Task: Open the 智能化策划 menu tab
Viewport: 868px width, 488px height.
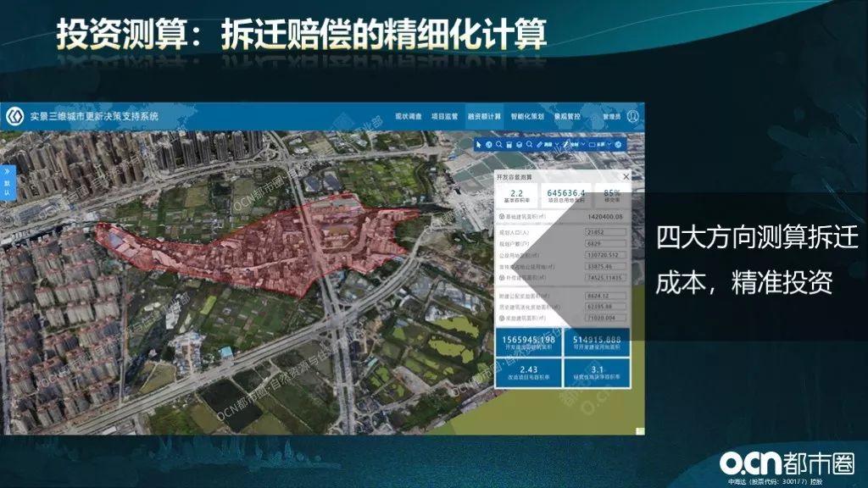Action: click(x=527, y=116)
